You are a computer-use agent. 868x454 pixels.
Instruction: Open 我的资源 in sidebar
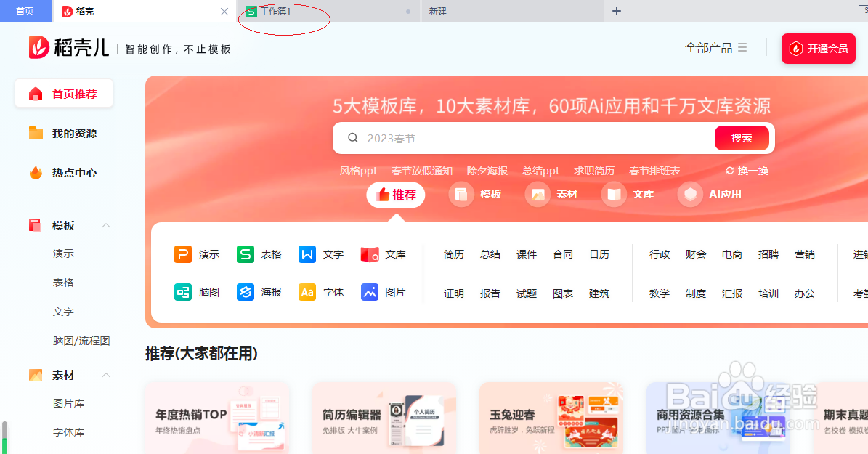(64, 133)
